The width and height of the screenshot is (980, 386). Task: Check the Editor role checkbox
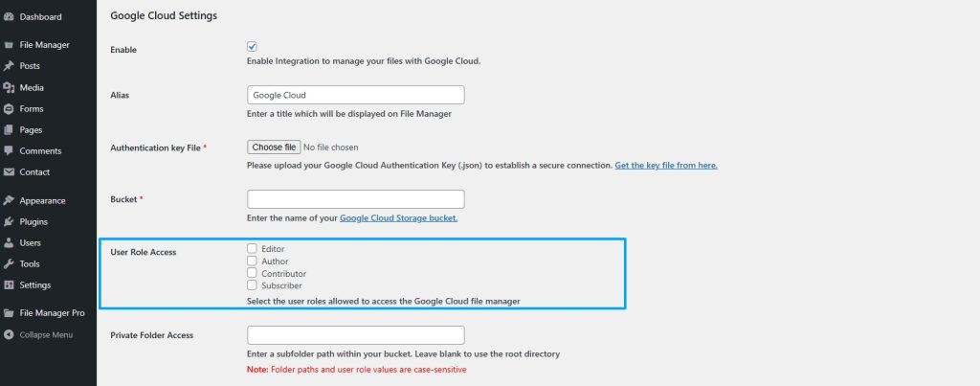(x=252, y=248)
